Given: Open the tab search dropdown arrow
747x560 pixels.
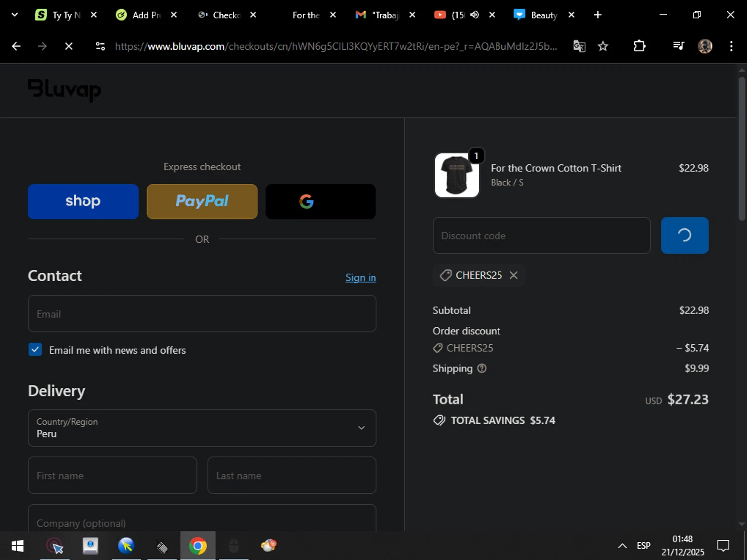Looking at the screenshot, I should (15, 15).
